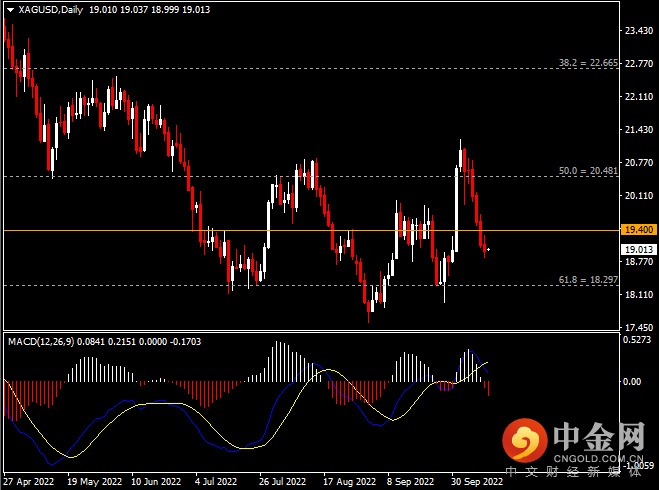The image size is (659, 490).
Task: Click the 27 Apr 2022 date label
Action: click(x=29, y=482)
